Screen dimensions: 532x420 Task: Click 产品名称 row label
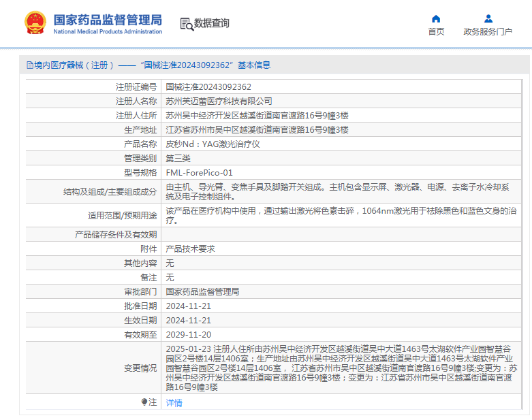click(x=140, y=144)
